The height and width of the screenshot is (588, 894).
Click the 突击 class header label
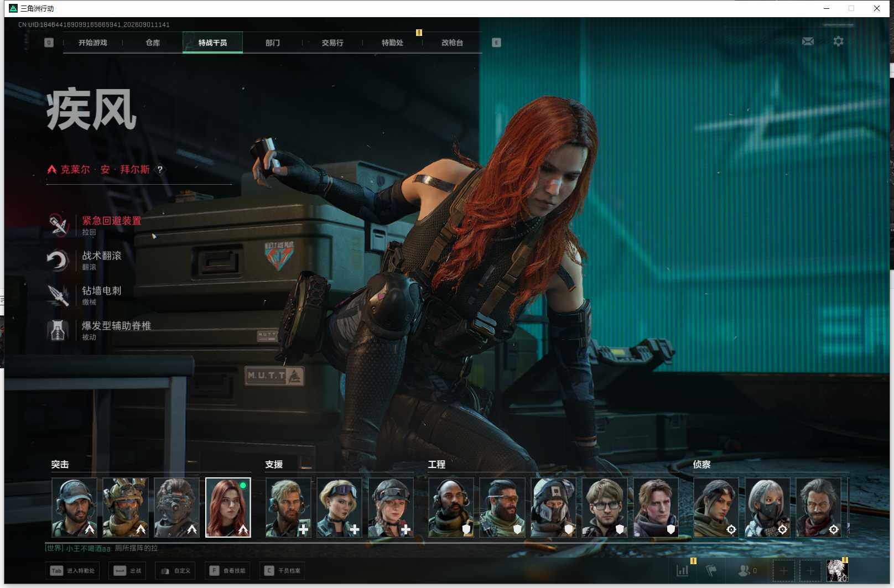tap(60, 465)
